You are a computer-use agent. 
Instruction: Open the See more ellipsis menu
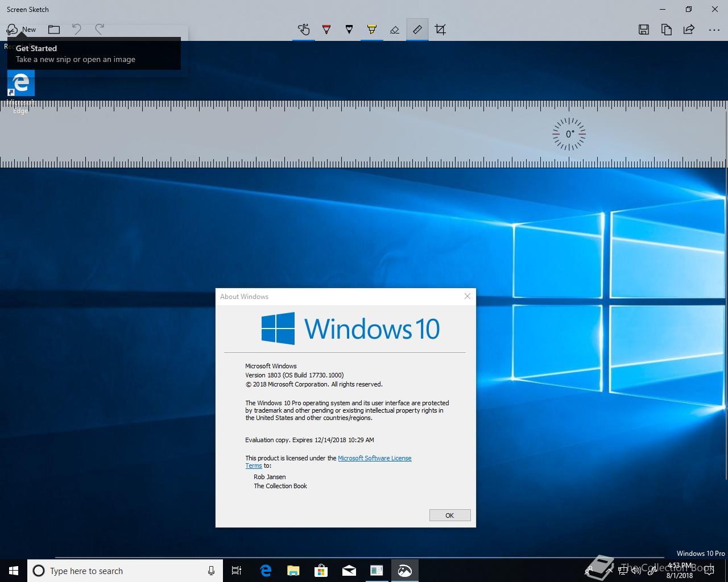(714, 30)
